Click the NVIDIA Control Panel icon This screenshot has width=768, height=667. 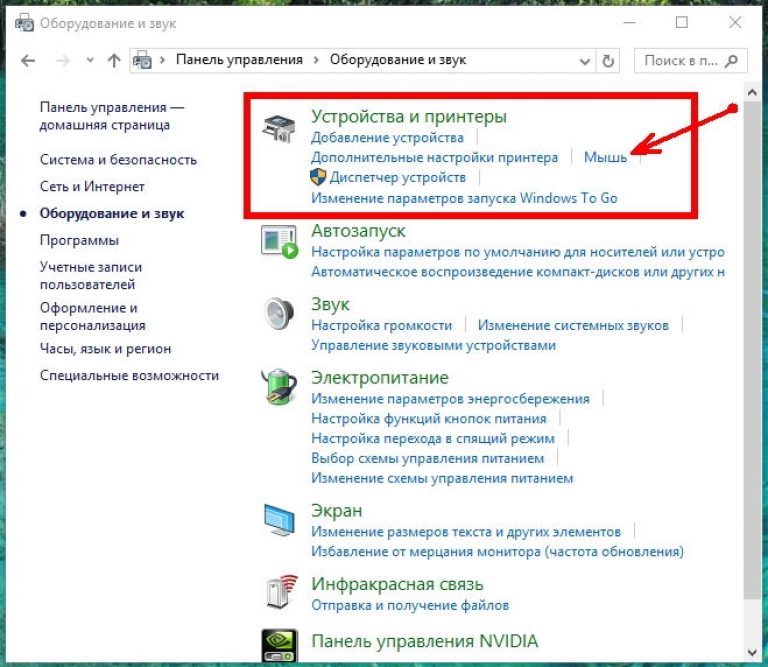click(279, 647)
